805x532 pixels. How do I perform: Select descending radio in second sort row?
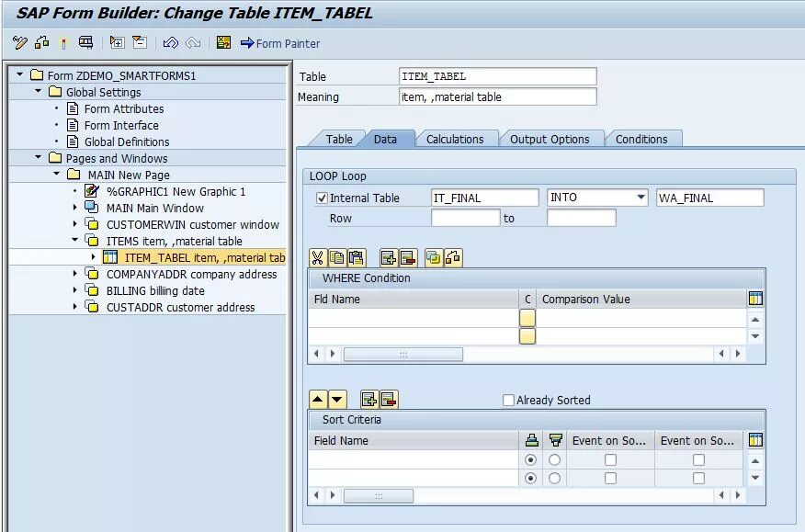click(x=554, y=478)
